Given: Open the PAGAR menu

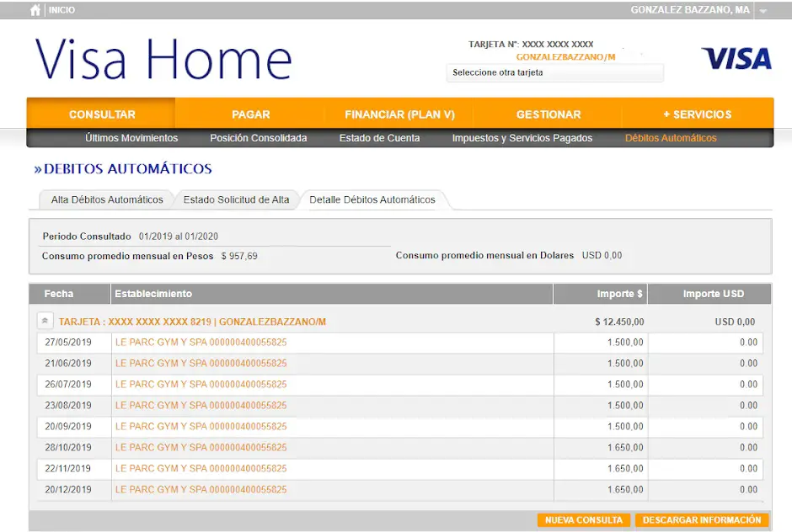Looking at the screenshot, I should (250, 114).
